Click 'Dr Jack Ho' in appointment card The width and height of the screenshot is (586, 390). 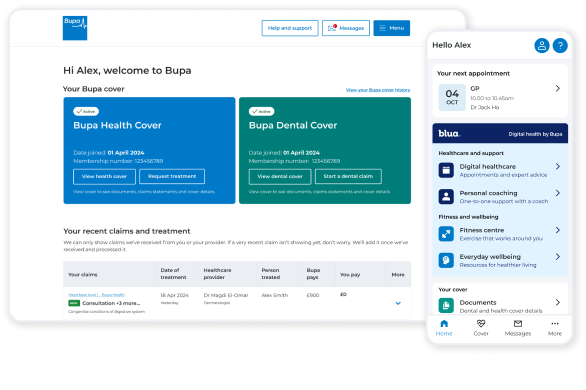485,107
